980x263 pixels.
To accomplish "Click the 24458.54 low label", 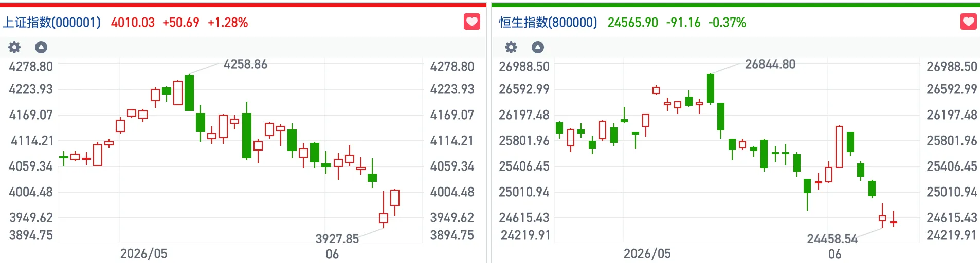I will click(832, 239).
